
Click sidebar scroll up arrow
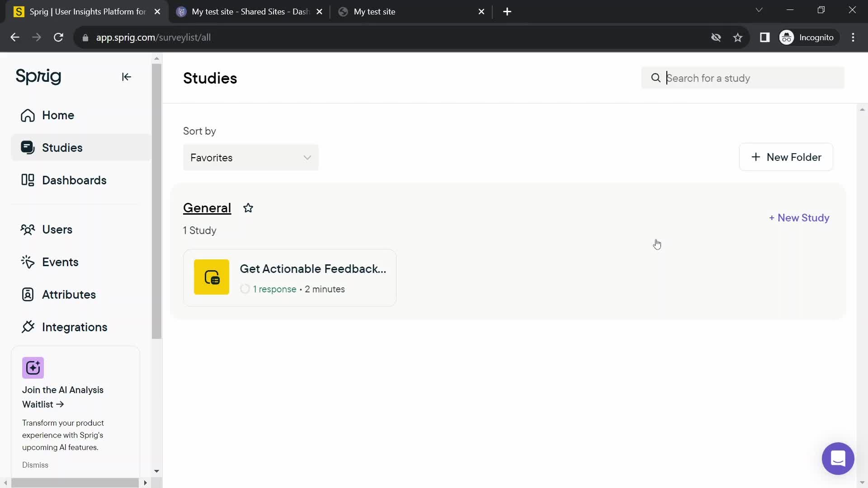click(x=156, y=58)
